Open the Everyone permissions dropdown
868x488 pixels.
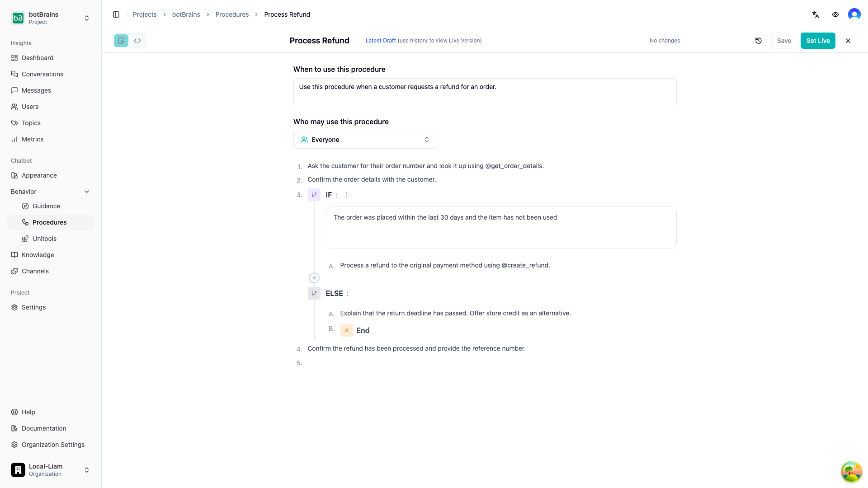pyautogui.click(x=365, y=140)
